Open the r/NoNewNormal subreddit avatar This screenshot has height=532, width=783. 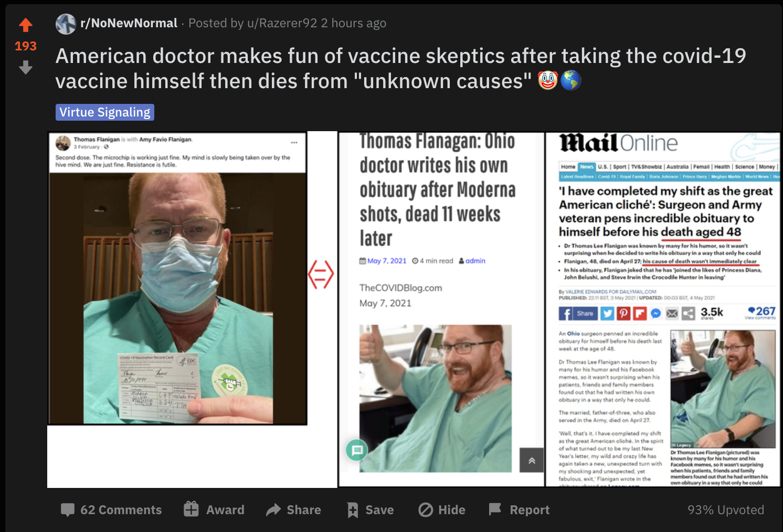pyautogui.click(x=66, y=24)
